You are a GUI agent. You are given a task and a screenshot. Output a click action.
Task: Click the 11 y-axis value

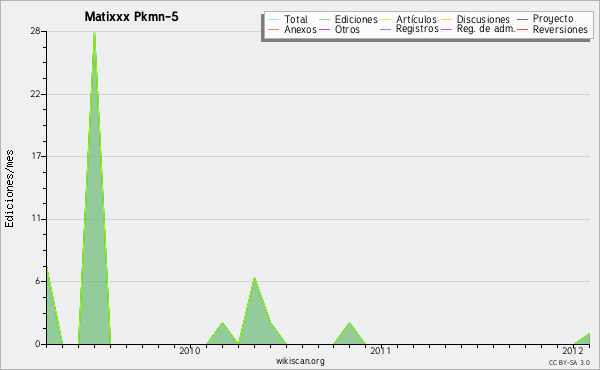click(x=36, y=218)
